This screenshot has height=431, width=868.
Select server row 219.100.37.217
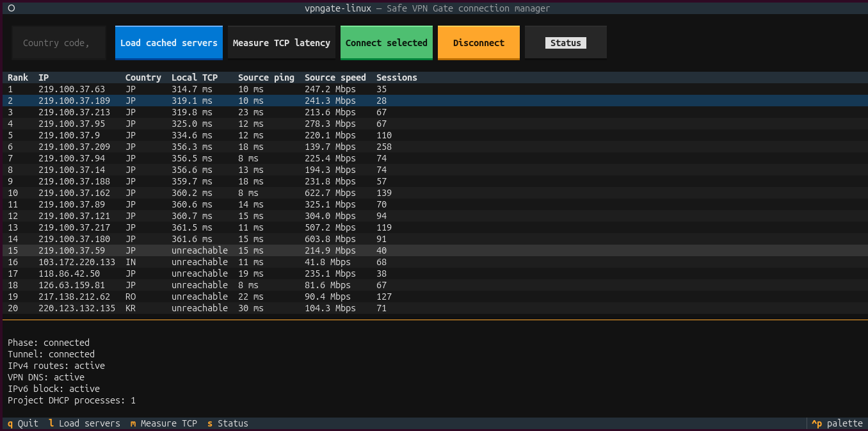434,227
